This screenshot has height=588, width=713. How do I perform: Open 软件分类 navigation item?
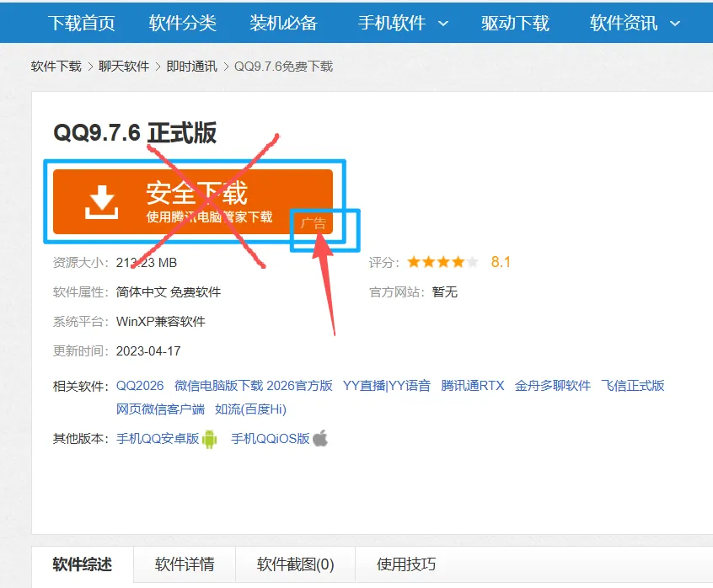182,23
